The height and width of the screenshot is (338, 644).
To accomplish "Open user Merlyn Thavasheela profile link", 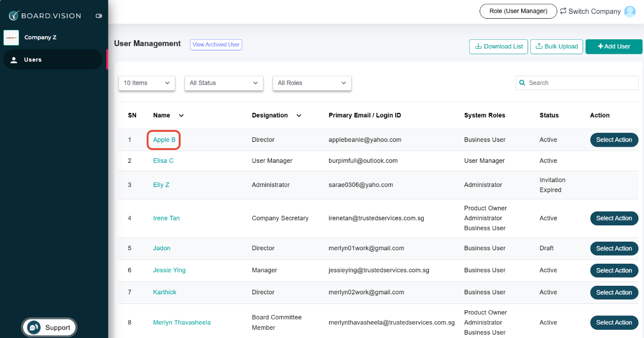I will click(x=182, y=323).
